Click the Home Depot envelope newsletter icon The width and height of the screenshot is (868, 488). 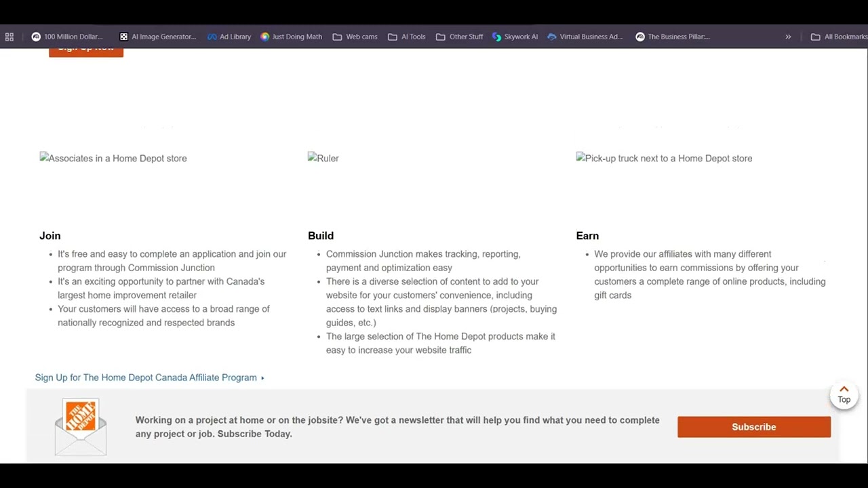[81, 427]
